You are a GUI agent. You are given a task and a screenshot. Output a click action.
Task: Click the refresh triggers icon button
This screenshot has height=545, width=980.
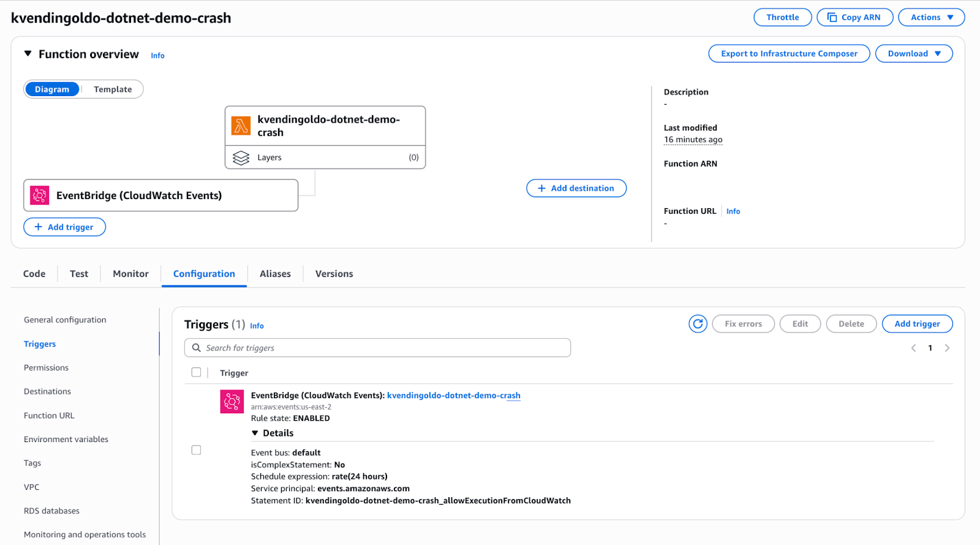(x=698, y=324)
